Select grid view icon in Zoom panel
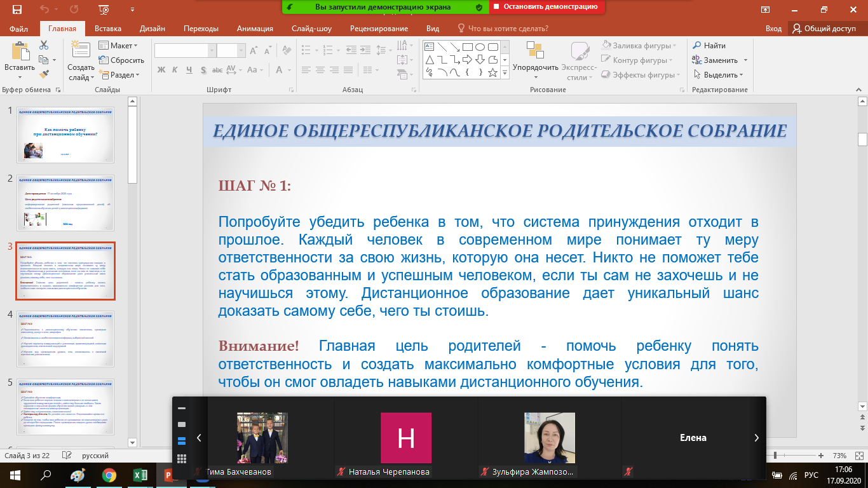The image size is (868, 488). pyautogui.click(x=182, y=458)
